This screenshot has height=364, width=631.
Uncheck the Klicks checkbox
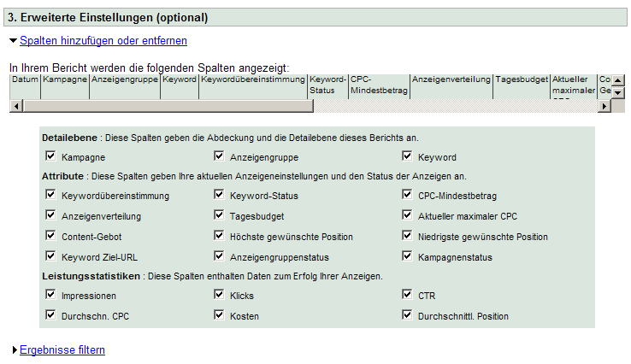220,295
